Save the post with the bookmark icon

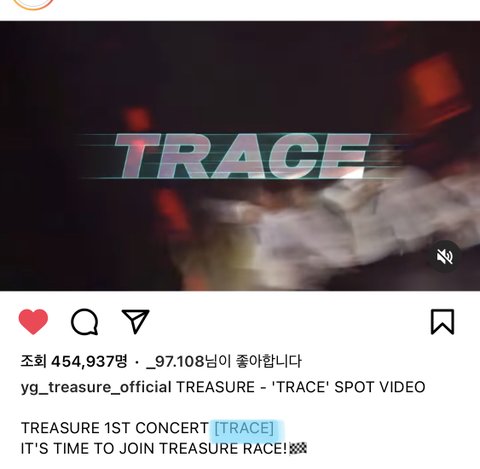(x=442, y=322)
